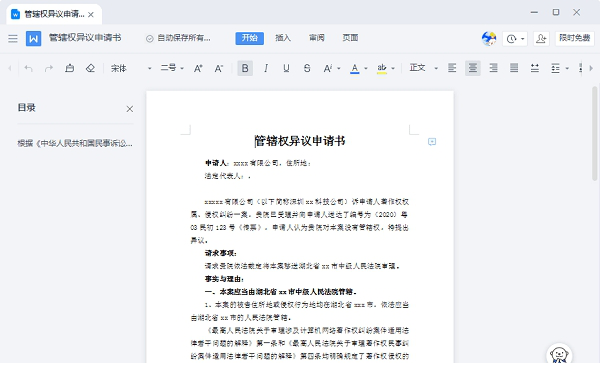Toggle italic formatting
Image resolution: width=600 pixels, height=377 pixels.
pos(266,69)
